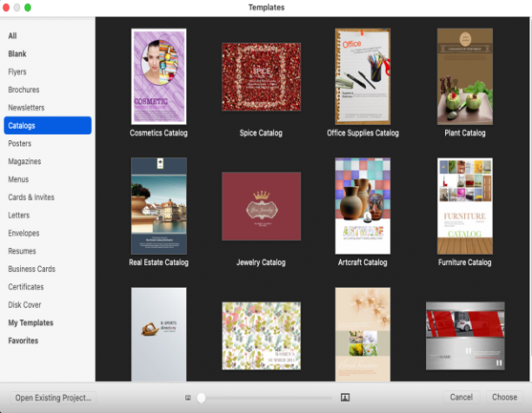Select the Cosmetics Catalog template thumbnail
532x413 pixels.
[159, 77]
